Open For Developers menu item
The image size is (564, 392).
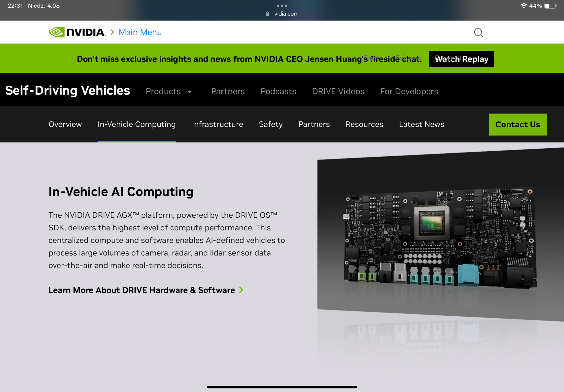(409, 91)
